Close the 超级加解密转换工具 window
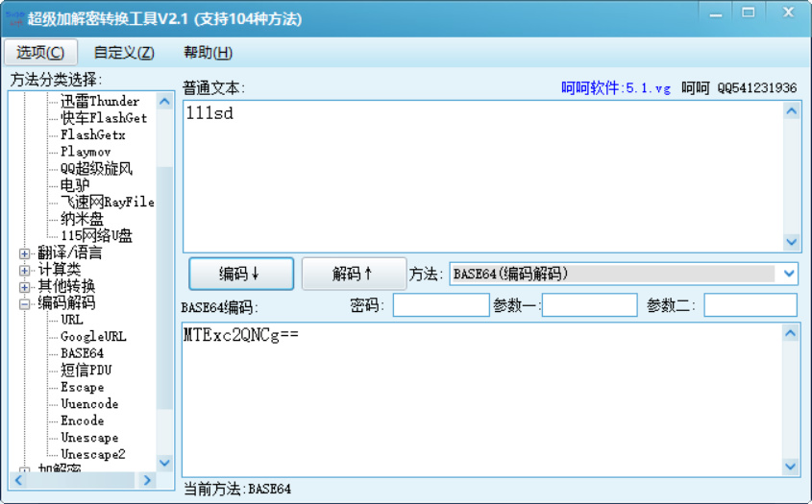The height and width of the screenshot is (504, 812). 788,13
